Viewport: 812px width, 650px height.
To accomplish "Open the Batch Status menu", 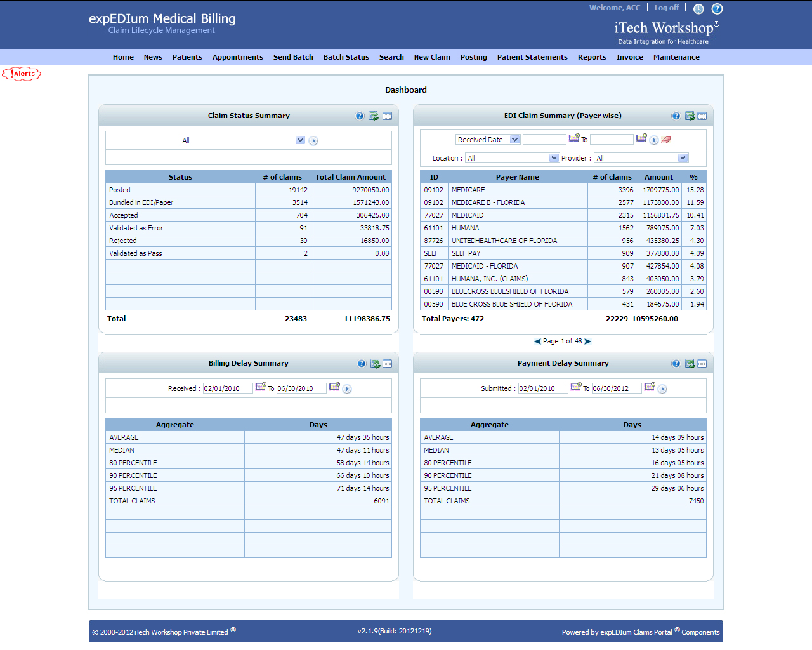I will click(346, 57).
